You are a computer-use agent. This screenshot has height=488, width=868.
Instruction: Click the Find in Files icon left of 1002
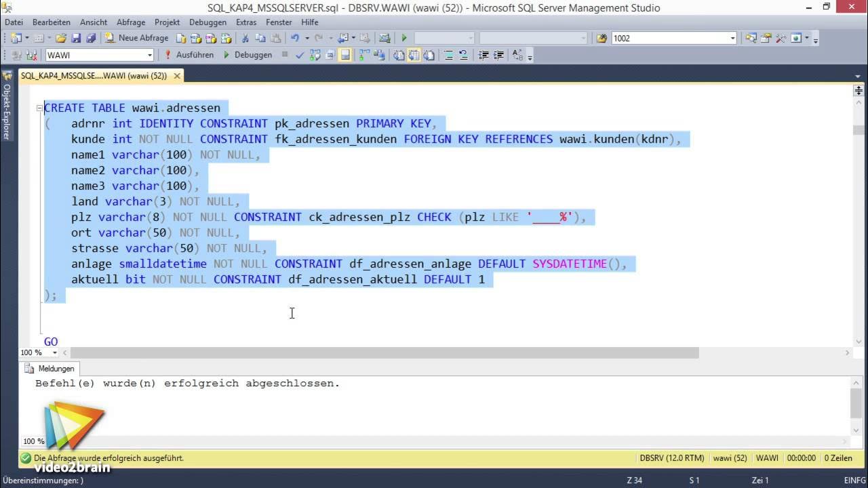(601, 38)
